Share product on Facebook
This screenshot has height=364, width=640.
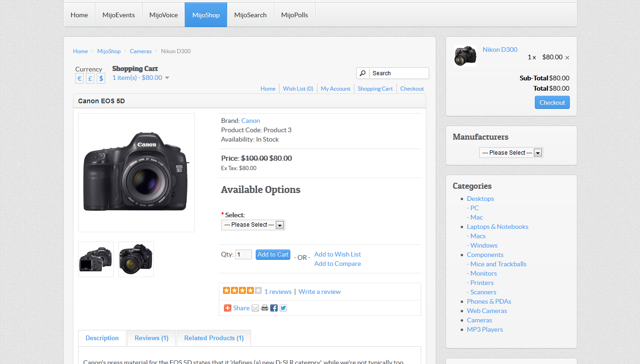click(274, 308)
